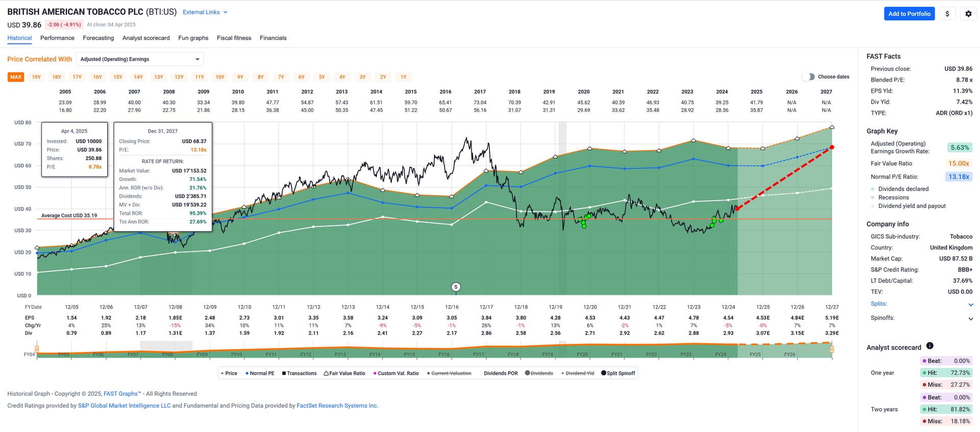The width and height of the screenshot is (980, 432).
Task: Click the split spinoff S marker on chart
Action: pyautogui.click(x=456, y=287)
